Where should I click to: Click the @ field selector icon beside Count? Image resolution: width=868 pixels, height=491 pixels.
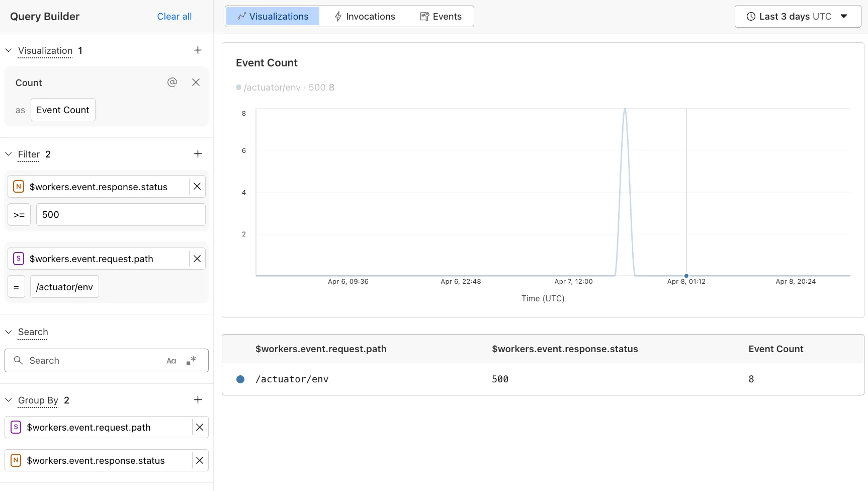(172, 82)
